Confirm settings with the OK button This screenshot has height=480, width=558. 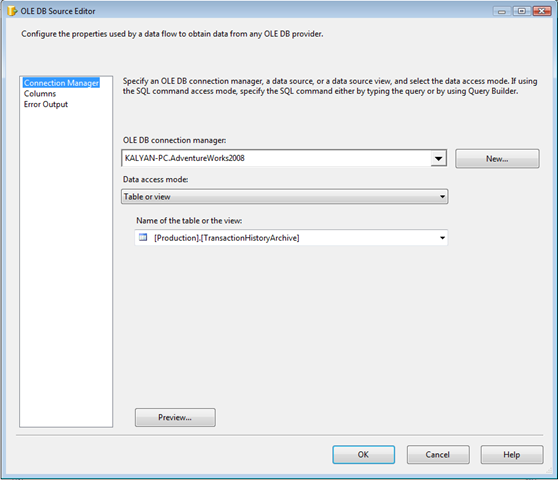(x=363, y=455)
